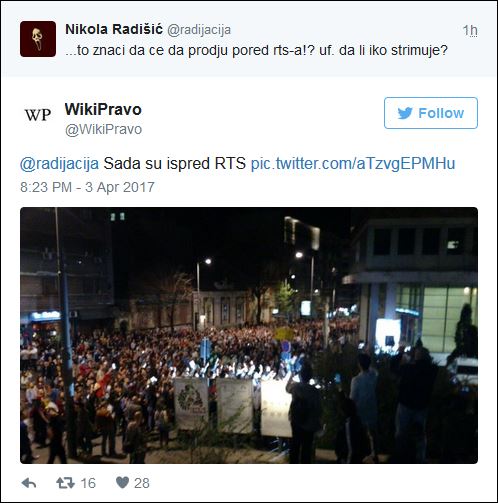
Task: View the 16 retweets count
Action: [x=88, y=483]
